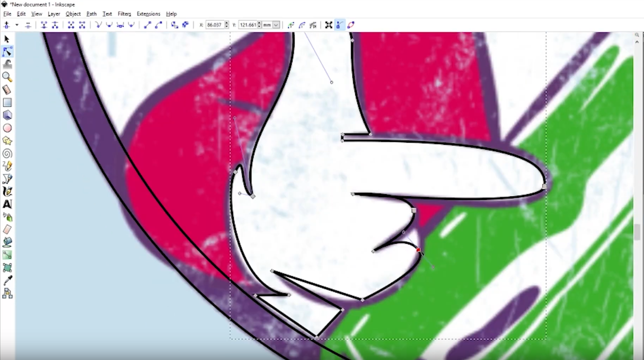Open the mm units dropdown

(x=271, y=25)
